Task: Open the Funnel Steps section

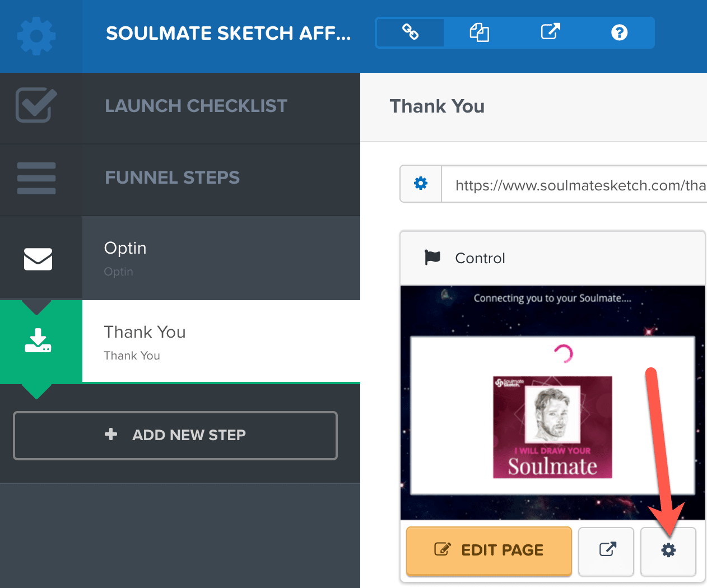Action: (x=172, y=178)
